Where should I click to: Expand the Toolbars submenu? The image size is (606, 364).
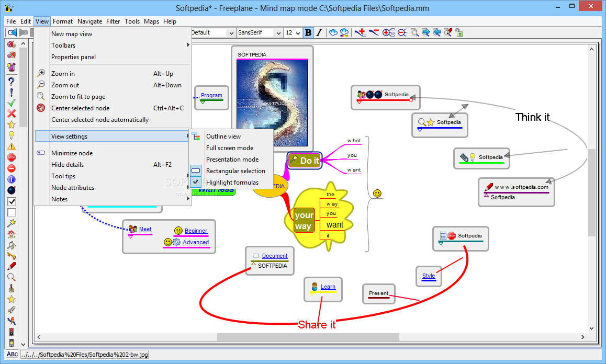click(x=113, y=45)
